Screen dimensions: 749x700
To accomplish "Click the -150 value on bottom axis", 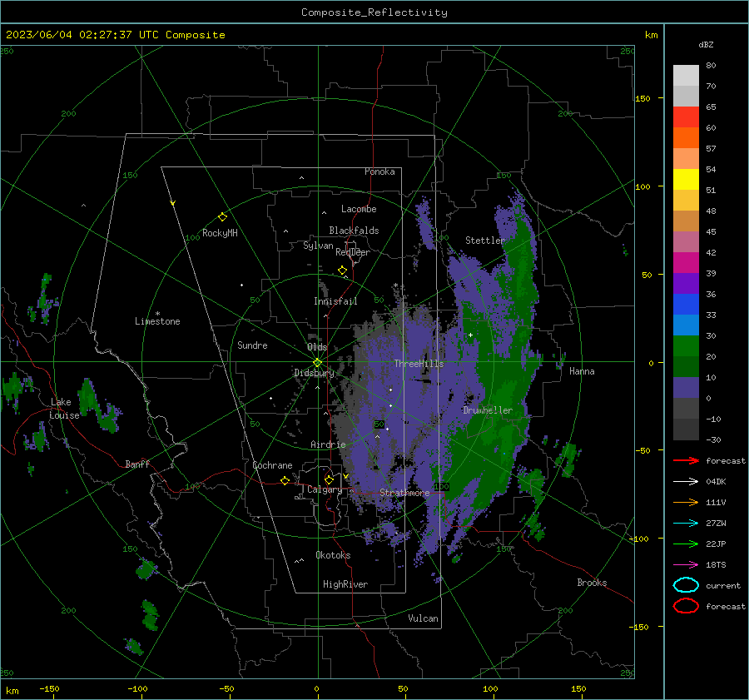I will click(x=49, y=688).
